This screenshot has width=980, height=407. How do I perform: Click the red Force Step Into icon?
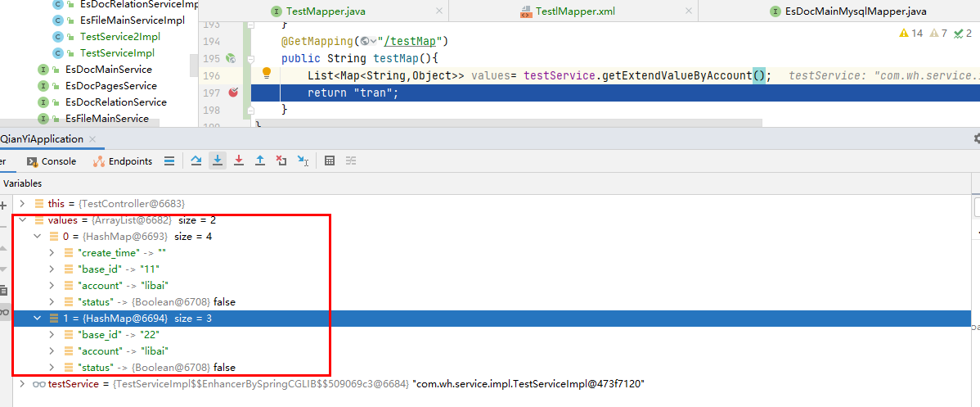tap(239, 161)
